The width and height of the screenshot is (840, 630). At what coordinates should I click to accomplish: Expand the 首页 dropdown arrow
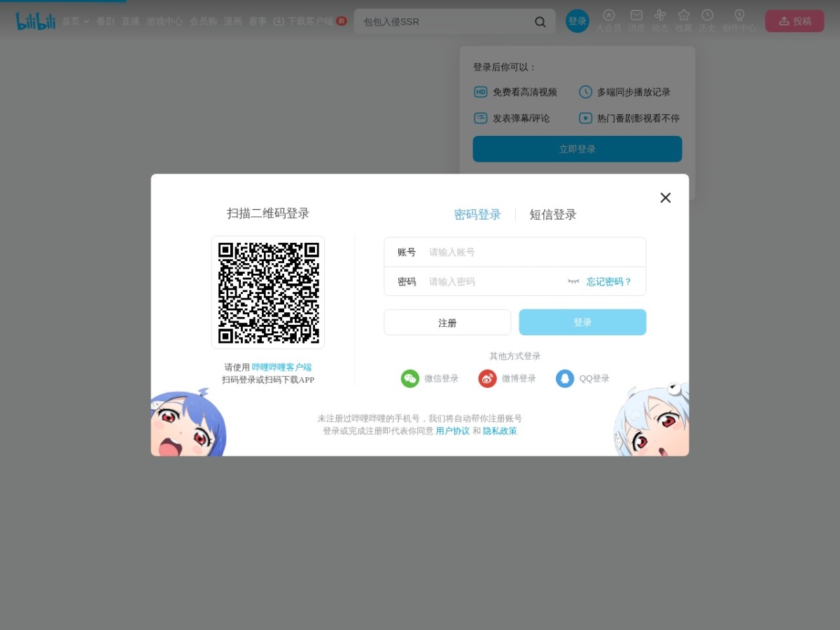(x=87, y=22)
